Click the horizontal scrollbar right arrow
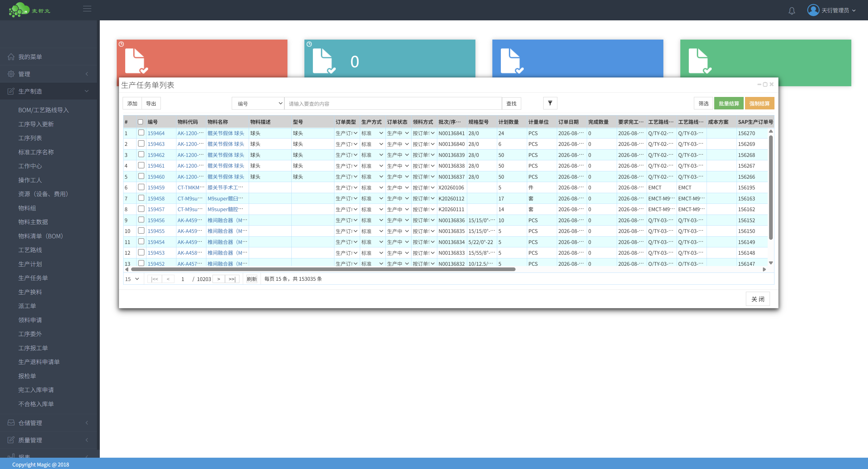 click(x=764, y=269)
